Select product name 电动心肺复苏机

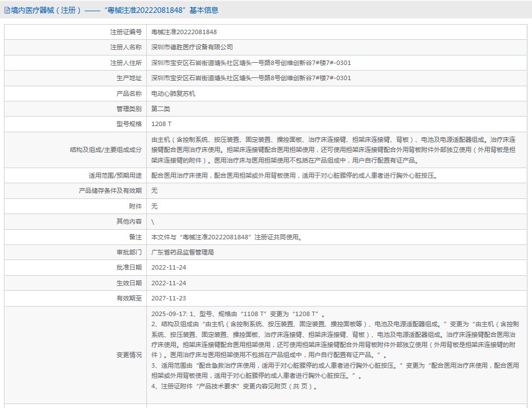pos(173,94)
